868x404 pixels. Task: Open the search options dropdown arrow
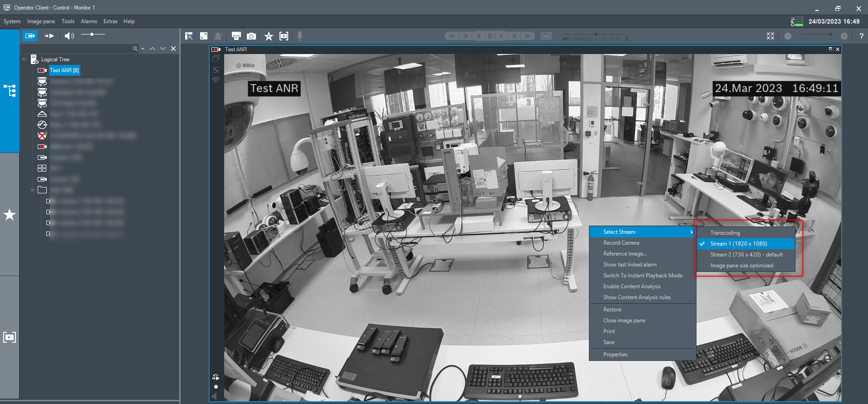(143, 49)
